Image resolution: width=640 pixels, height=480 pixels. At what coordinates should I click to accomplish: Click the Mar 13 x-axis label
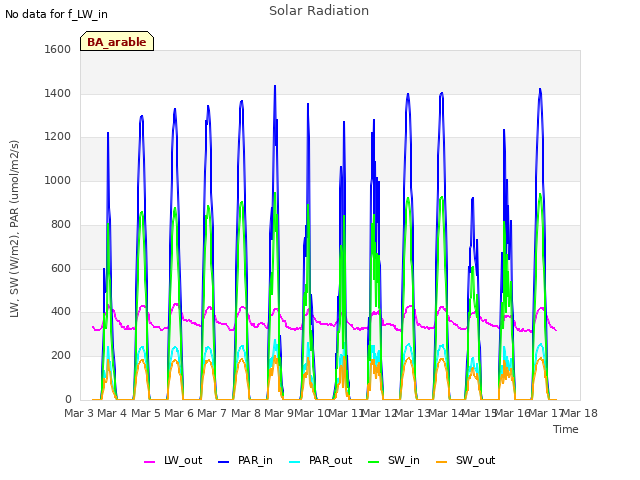coord(413,413)
